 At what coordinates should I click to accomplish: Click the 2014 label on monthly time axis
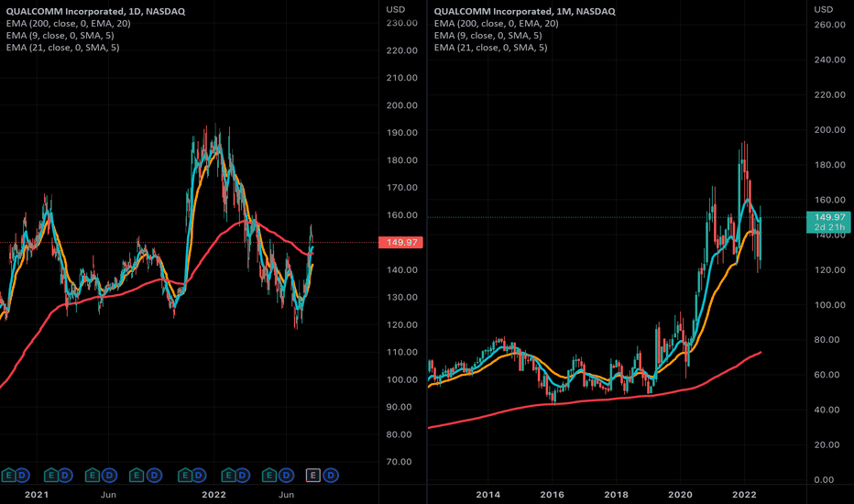point(488,495)
